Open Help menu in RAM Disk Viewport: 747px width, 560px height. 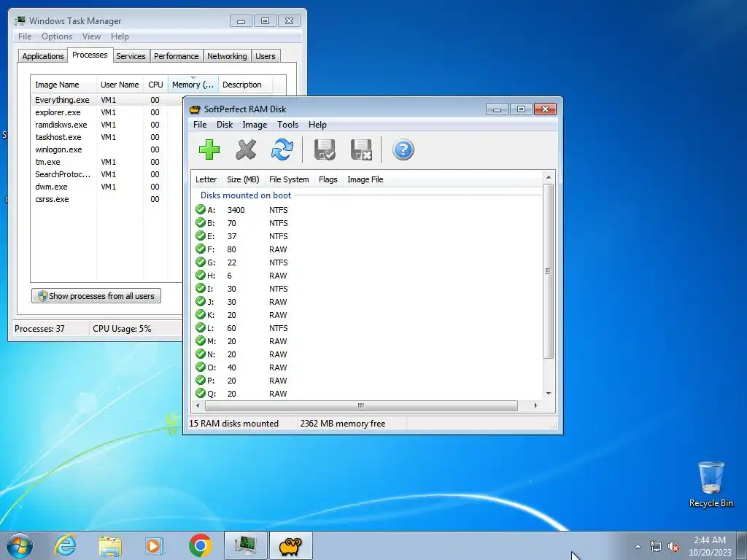317,125
